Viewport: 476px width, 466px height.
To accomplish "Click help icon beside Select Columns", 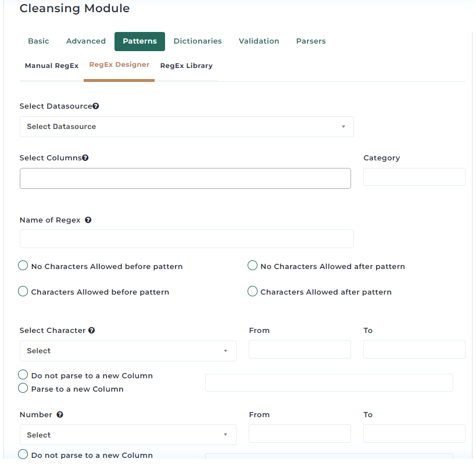I will (85, 157).
